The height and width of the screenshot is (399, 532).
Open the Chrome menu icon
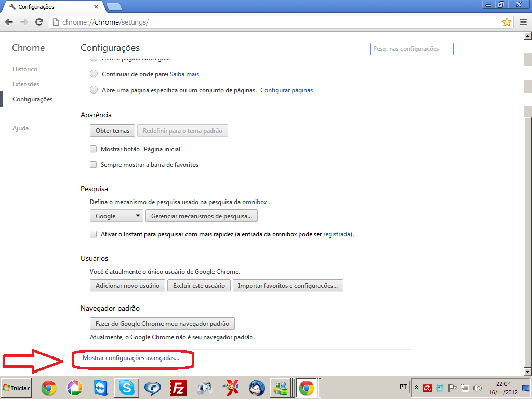pyautogui.click(x=524, y=22)
